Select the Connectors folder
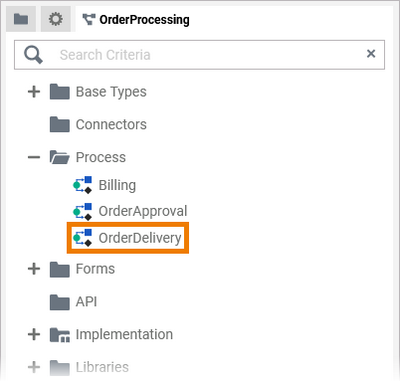 [x=98, y=125]
